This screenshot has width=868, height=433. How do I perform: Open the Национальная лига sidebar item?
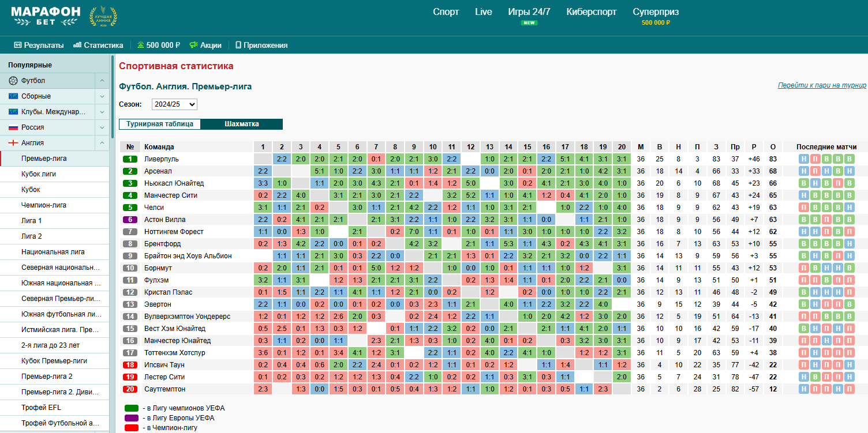[x=54, y=252]
